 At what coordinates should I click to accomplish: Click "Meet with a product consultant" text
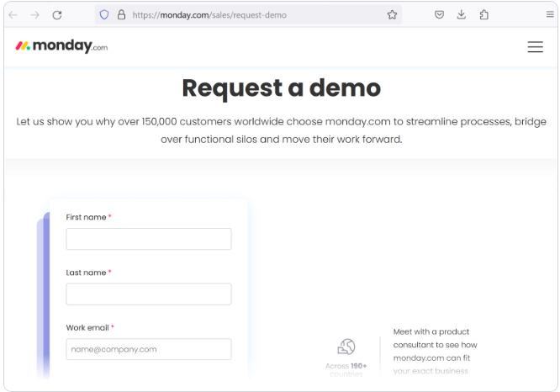[435, 352]
